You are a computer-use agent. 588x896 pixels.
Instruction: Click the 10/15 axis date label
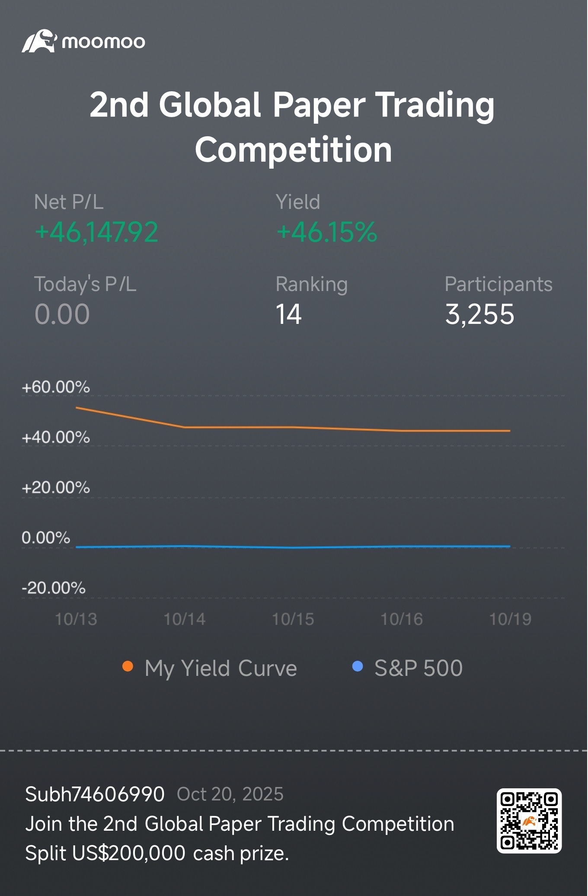pyautogui.click(x=293, y=619)
